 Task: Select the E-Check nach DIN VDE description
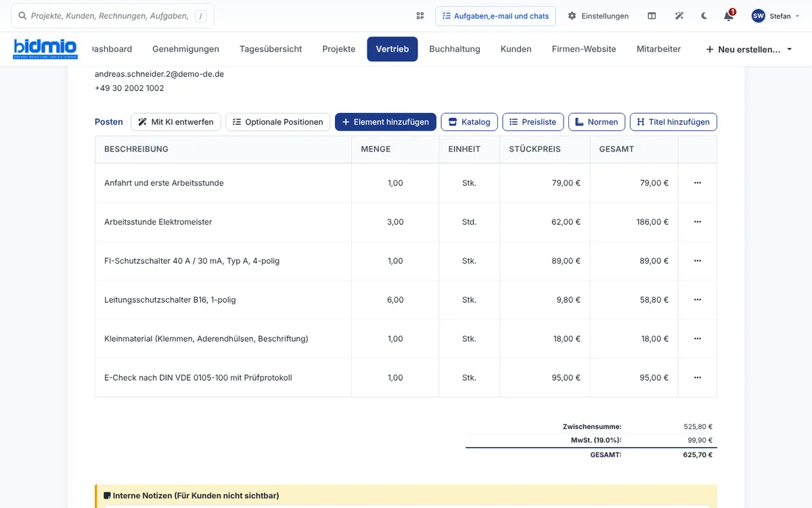198,378
